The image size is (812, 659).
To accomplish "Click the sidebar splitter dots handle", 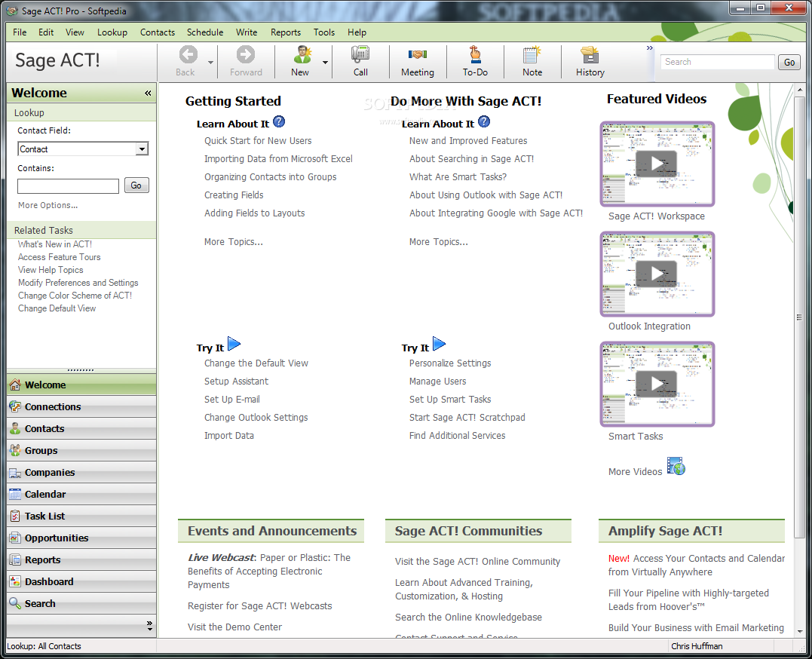I will click(x=81, y=370).
